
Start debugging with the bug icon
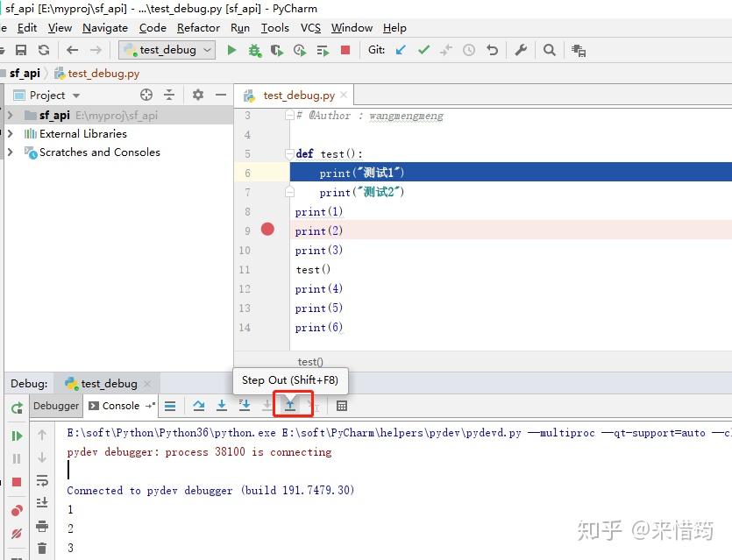click(254, 50)
